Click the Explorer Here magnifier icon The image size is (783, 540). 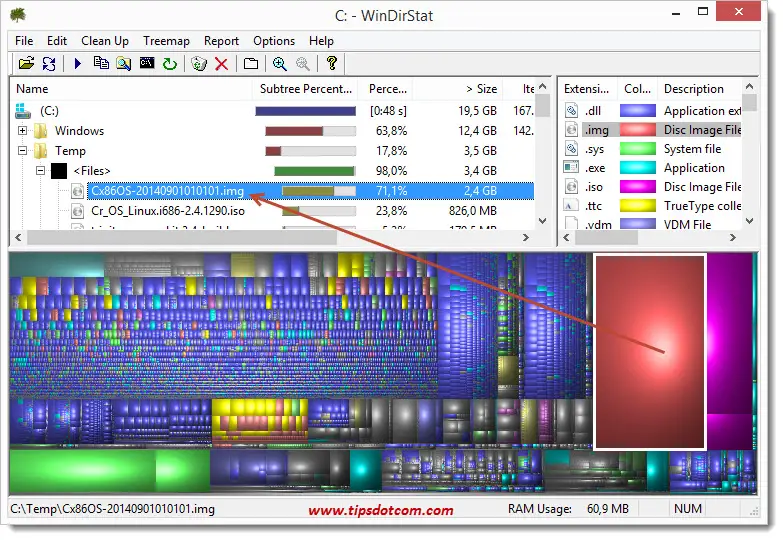(124, 63)
